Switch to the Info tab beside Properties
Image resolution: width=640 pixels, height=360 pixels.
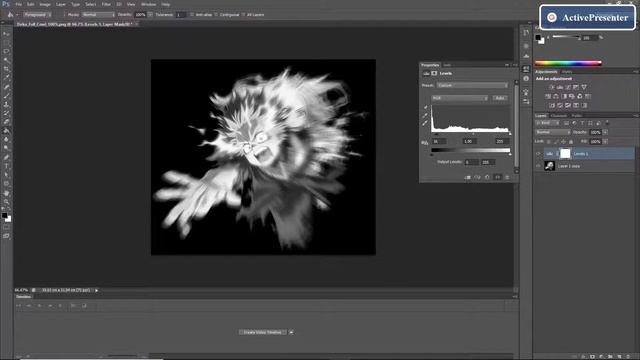(447, 65)
